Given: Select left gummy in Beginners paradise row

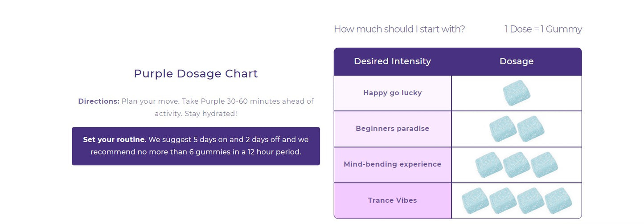Looking at the screenshot, I should [503, 129].
